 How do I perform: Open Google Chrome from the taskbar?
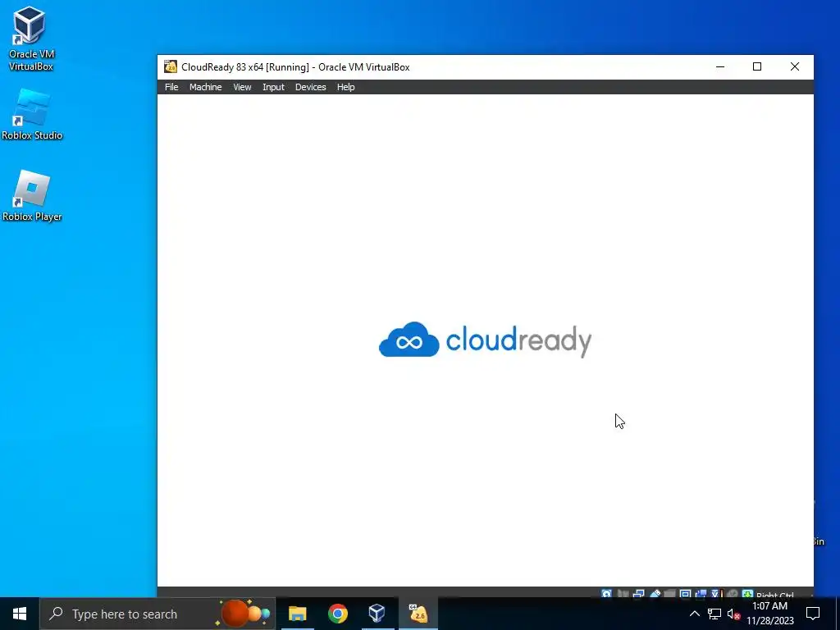pos(338,614)
